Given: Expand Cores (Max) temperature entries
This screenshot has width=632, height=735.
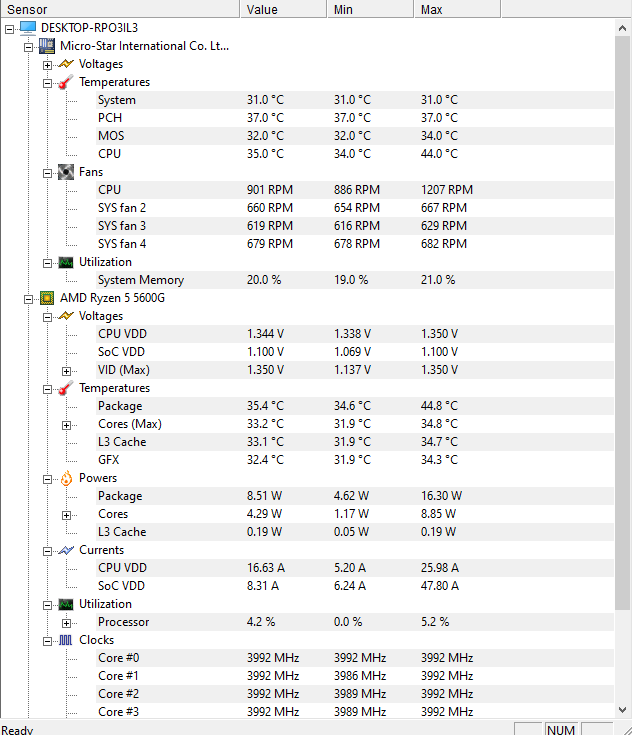Looking at the screenshot, I should pyautogui.click(x=67, y=425).
